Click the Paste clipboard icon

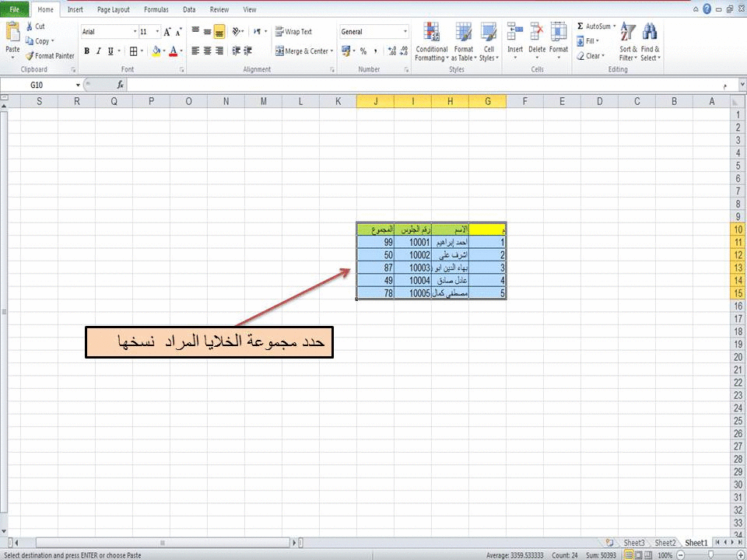click(x=12, y=32)
